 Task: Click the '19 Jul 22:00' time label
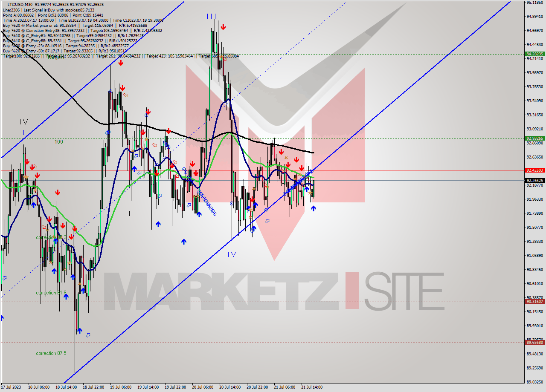click(175, 387)
